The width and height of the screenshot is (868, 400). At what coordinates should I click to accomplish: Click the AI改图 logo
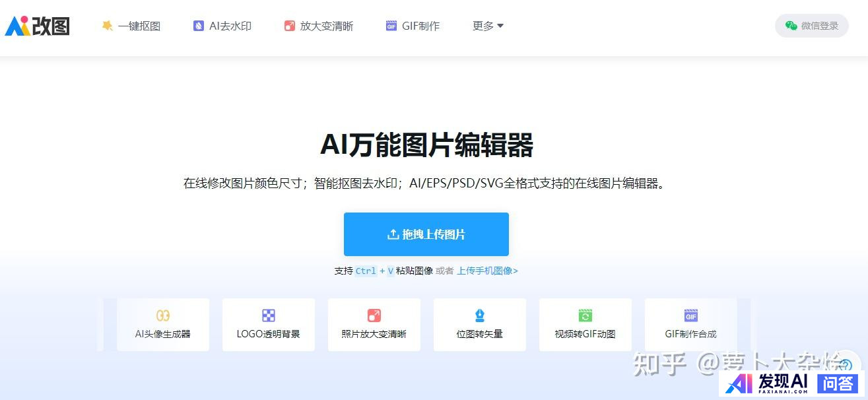(37, 26)
